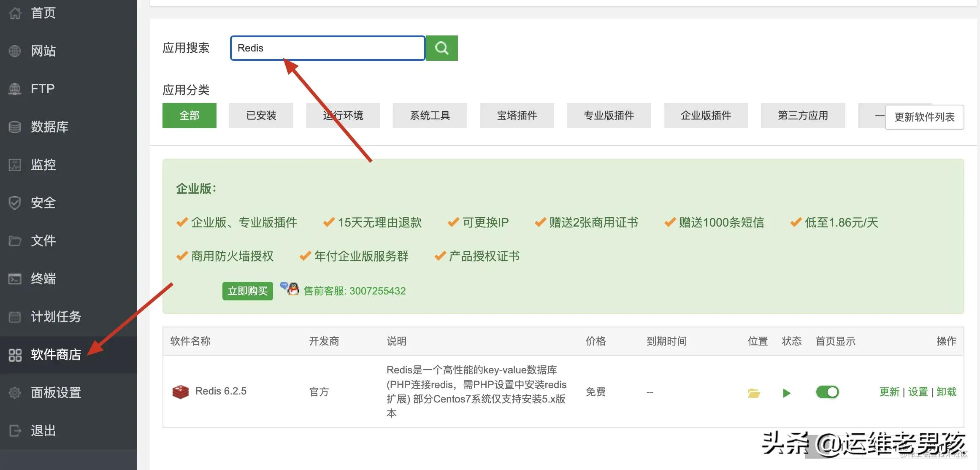Open Redis install location folder icon
Viewport: 980px width, 470px height.
tap(754, 393)
